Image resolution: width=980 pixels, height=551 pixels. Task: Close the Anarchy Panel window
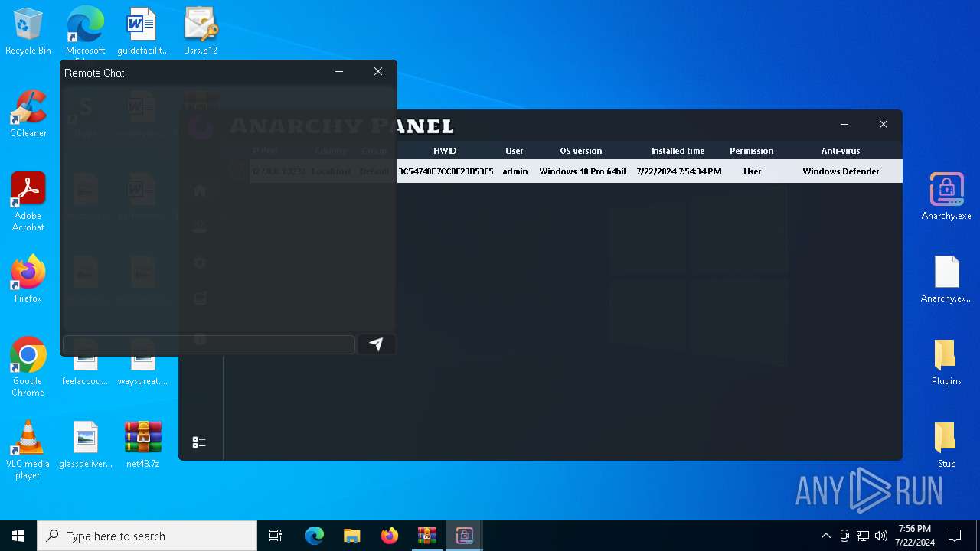[x=884, y=124]
